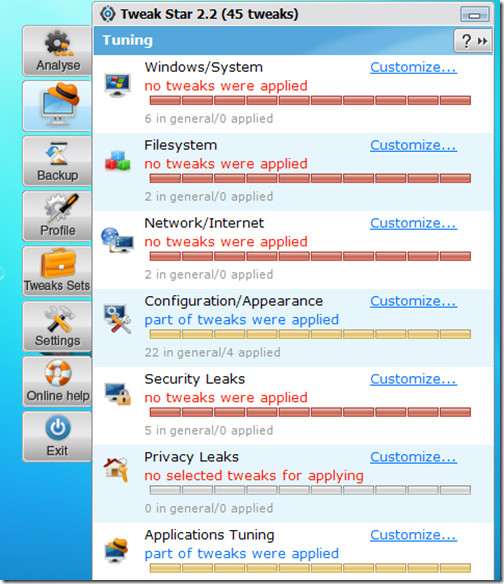
Task: Click the Network/Internet red progress bar
Action: point(310,256)
